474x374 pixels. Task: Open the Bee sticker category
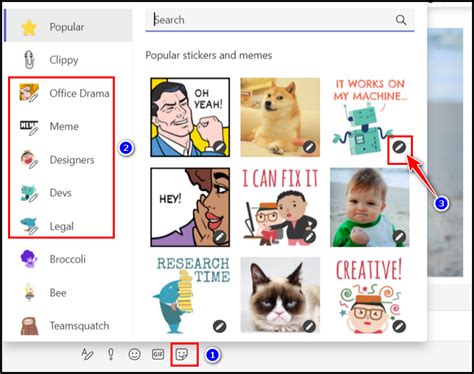click(68, 292)
